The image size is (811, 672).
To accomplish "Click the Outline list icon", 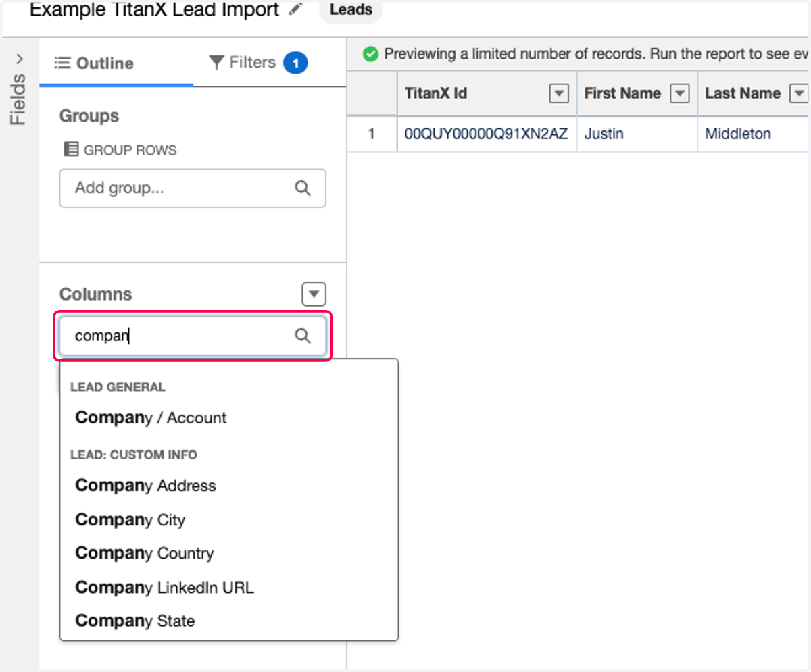I will coord(63,63).
